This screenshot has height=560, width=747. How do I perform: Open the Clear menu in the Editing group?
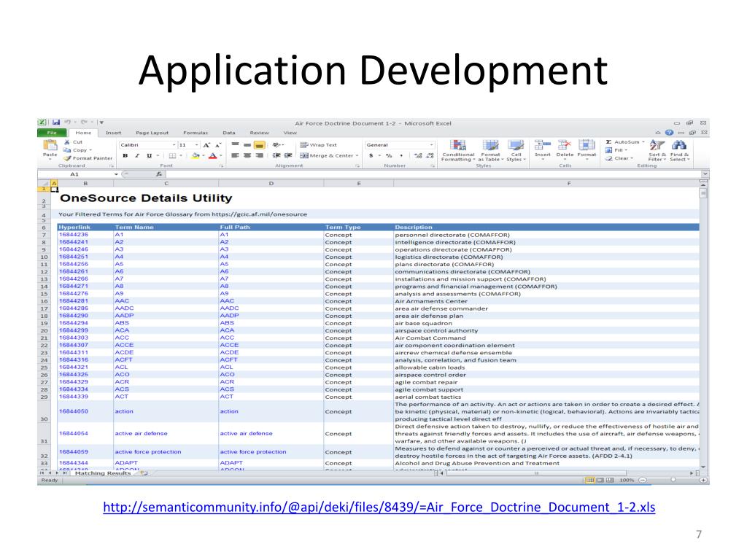[619, 158]
